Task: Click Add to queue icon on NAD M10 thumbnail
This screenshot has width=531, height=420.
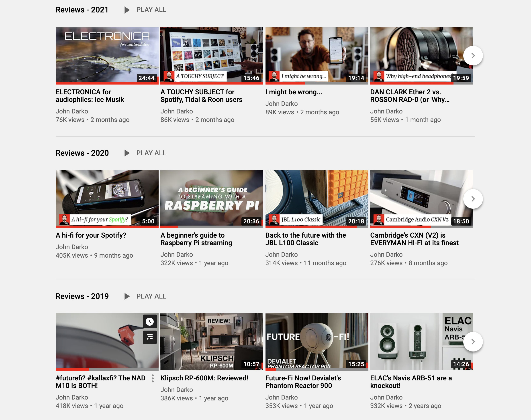Action: click(150, 337)
